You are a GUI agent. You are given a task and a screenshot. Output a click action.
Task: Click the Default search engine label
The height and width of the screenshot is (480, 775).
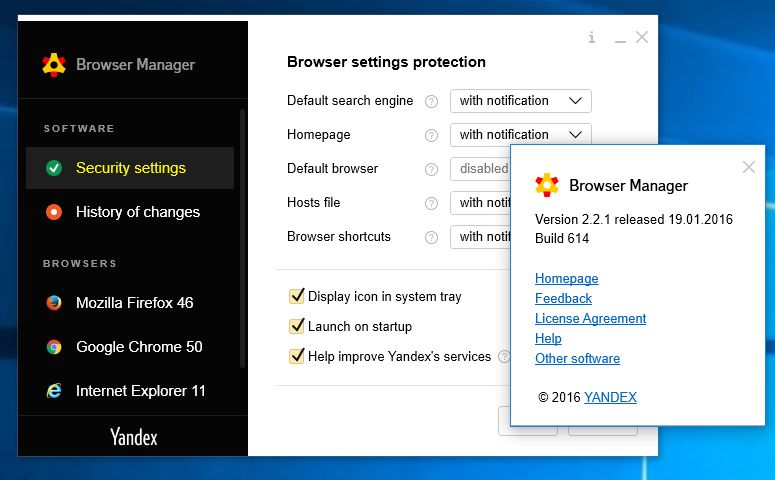350,101
